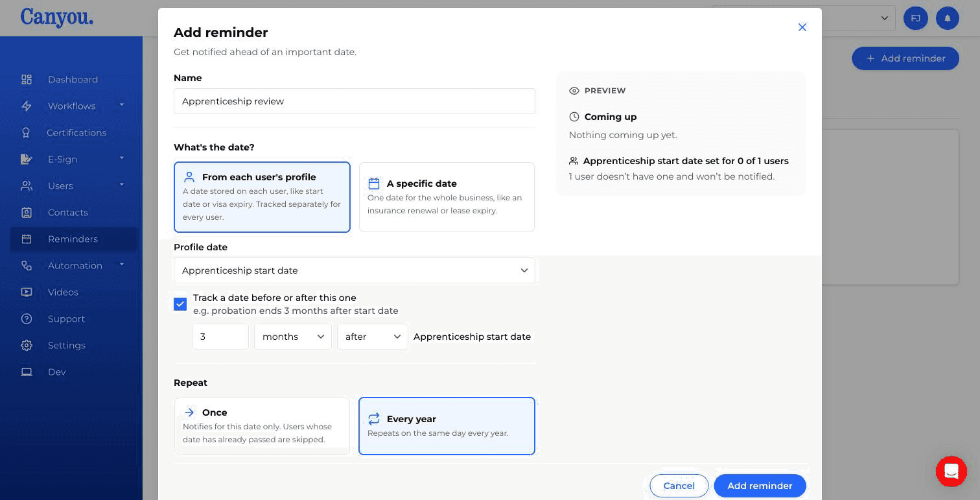
Task: Click the Users people icon in sidebar
Action: coord(27,186)
